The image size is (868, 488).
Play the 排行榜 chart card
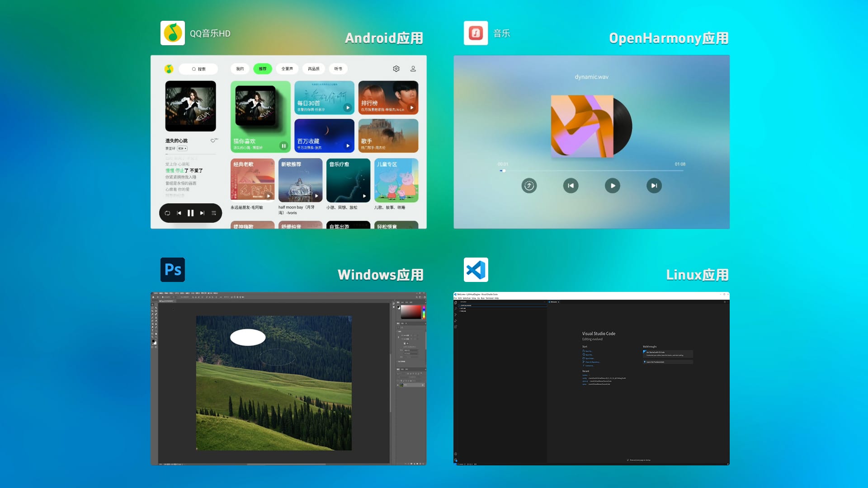[411, 108]
